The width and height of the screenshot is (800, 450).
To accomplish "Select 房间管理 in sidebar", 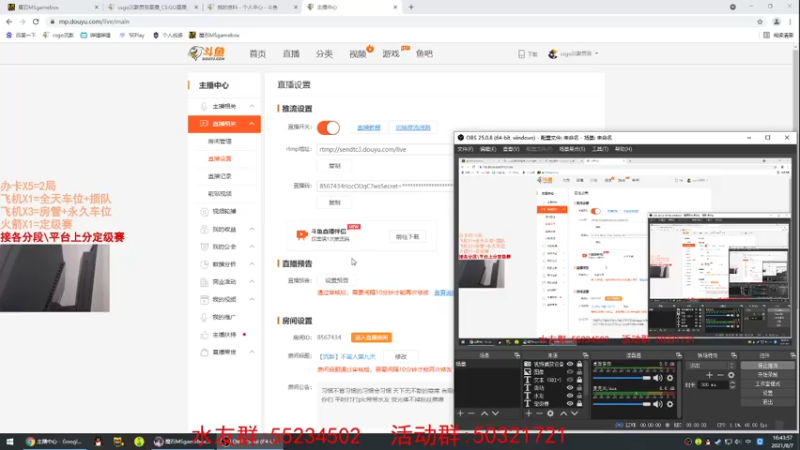I will (x=219, y=141).
